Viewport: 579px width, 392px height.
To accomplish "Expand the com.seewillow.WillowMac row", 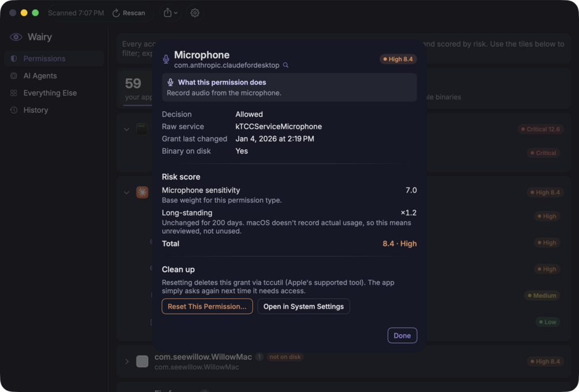I will pos(127,361).
